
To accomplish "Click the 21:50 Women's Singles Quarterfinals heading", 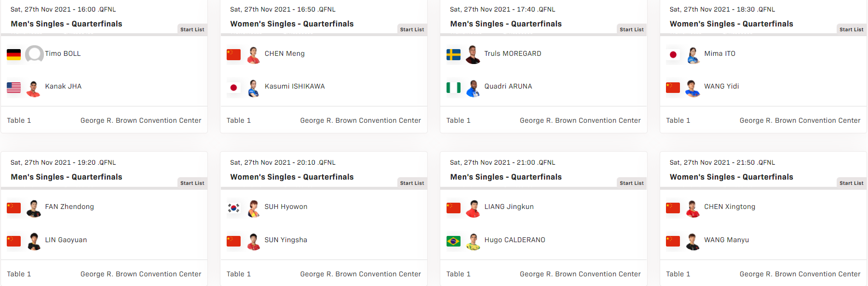I will (x=731, y=177).
